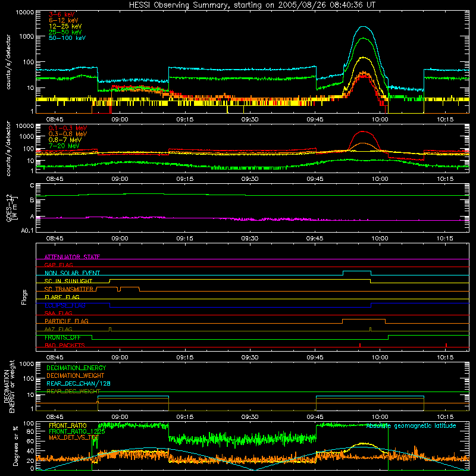Click the red 0.1-0.3 MeV curve peak

(362, 131)
